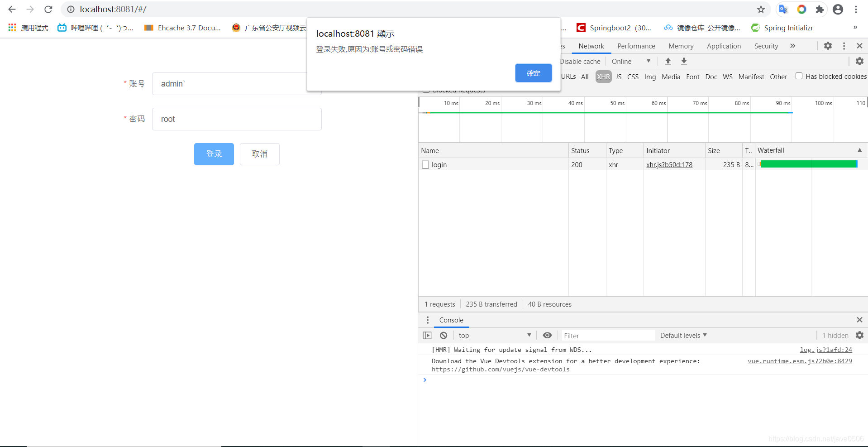The width and height of the screenshot is (868, 447).
Task: Open the Ehcache 3.7 bookmark
Action: tap(182, 28)
